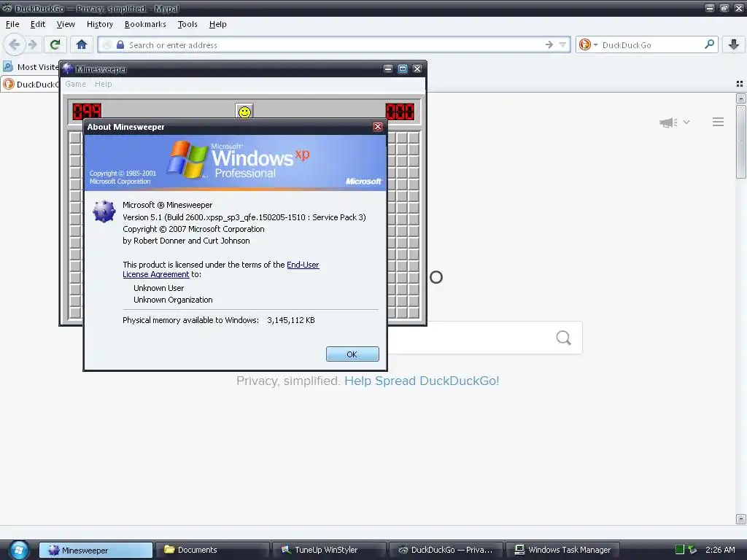Open DuckDuckGo hamburger menu
The height and width of the screenshot is (560, 747).
click(718, 122)
